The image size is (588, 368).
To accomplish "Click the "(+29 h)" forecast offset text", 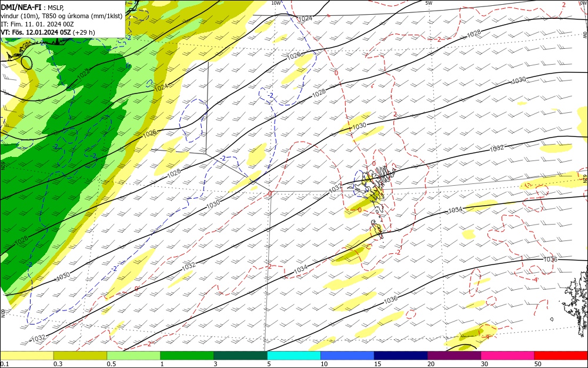I will pos(83,32).
